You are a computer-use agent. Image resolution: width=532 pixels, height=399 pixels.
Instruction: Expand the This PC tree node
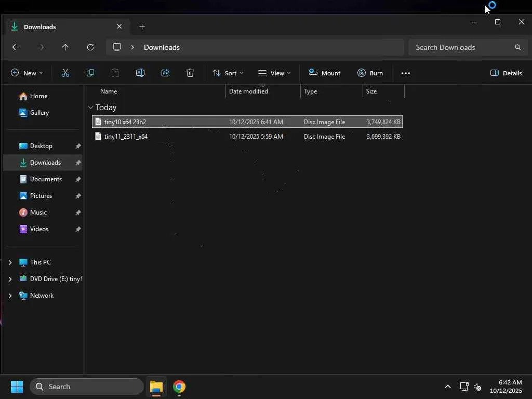[x=10, y=262]
